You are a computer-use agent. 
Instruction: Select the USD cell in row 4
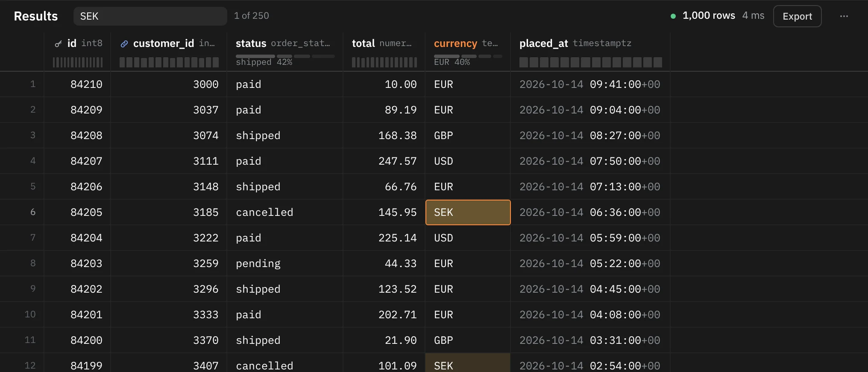tap(468, 161)
